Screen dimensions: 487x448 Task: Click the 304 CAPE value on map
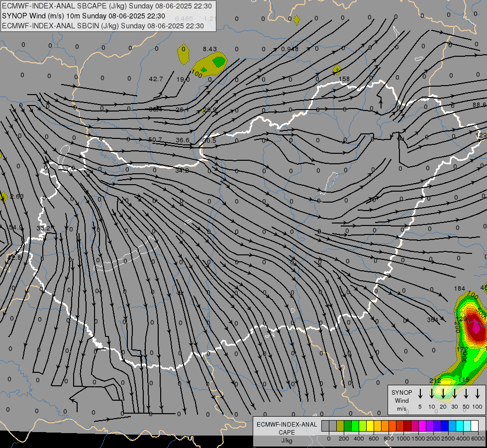[x=432, y=320]
